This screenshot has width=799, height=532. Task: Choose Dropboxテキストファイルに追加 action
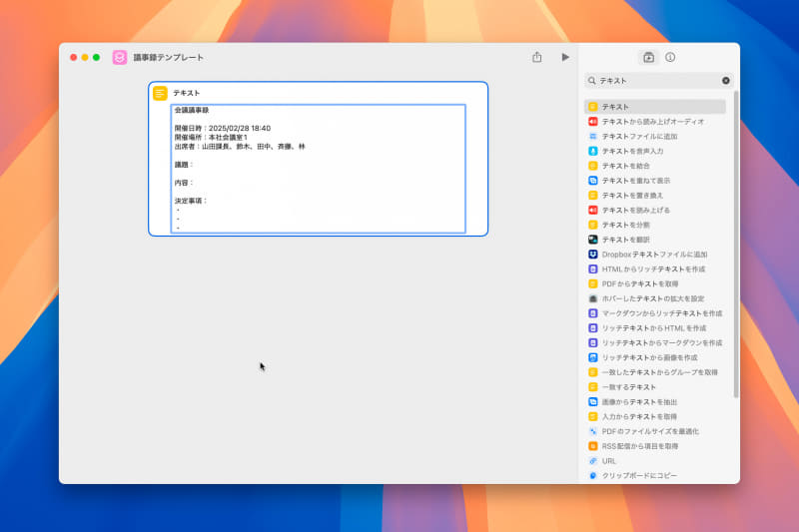(x=655, y=255)
